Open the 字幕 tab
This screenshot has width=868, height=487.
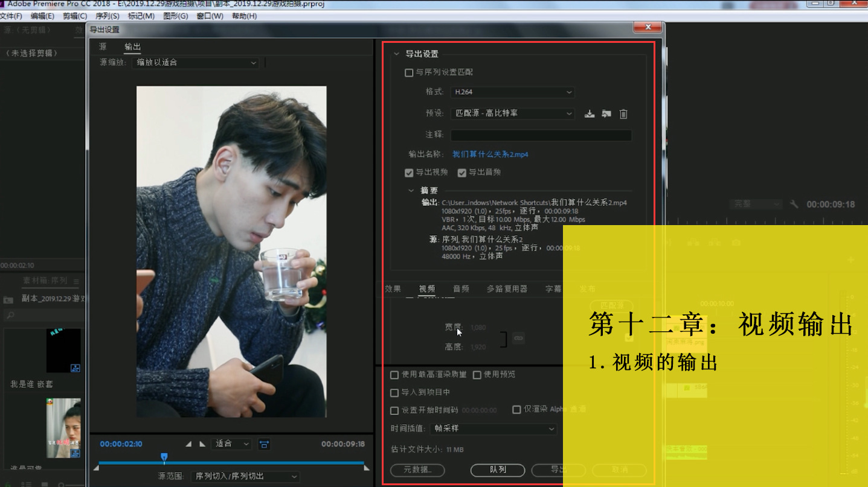[553, 289]
